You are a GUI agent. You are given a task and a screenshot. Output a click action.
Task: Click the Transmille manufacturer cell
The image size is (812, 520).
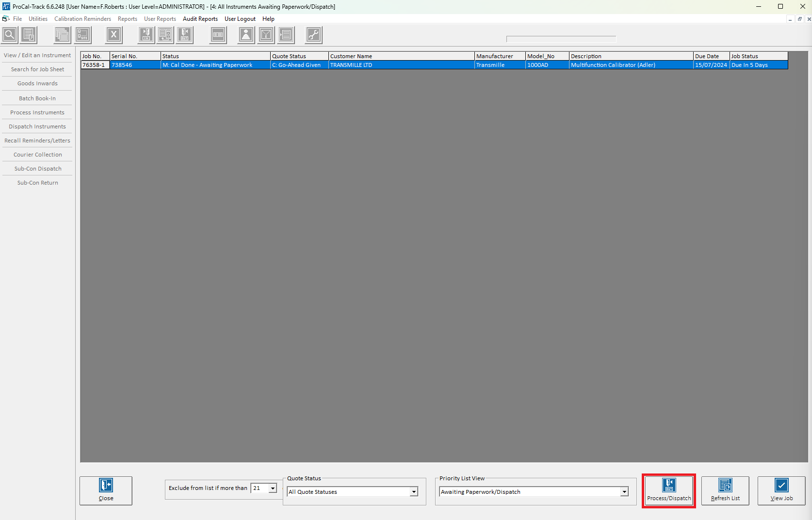click(x=500, y=65)
